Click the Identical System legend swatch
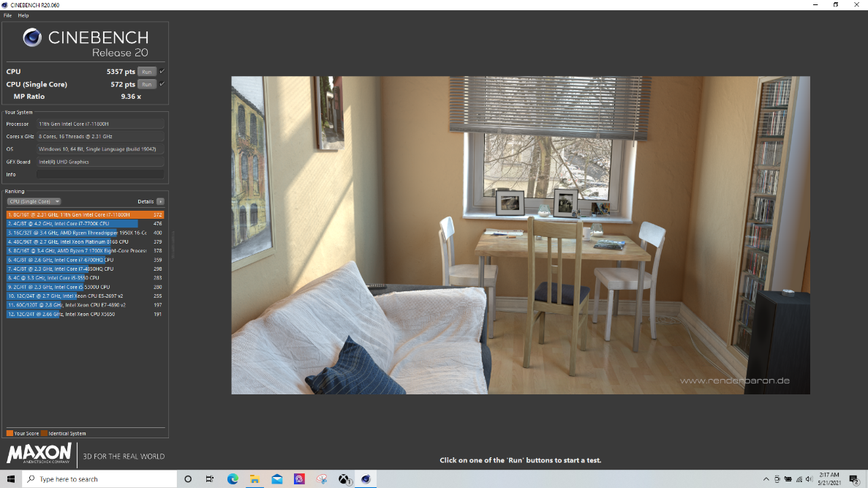Viewport: 868px width, 488px height. coord(45,433)
